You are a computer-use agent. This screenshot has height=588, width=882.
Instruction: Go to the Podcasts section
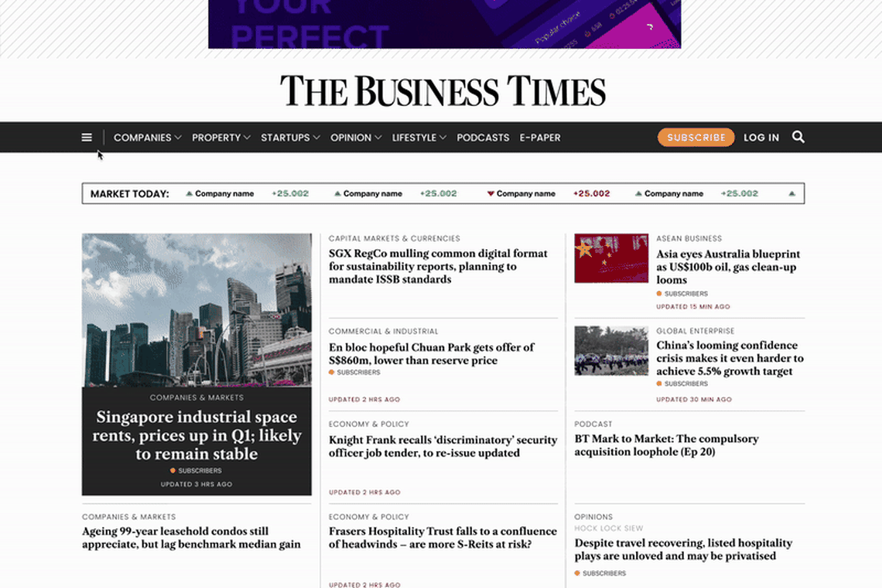483,138
